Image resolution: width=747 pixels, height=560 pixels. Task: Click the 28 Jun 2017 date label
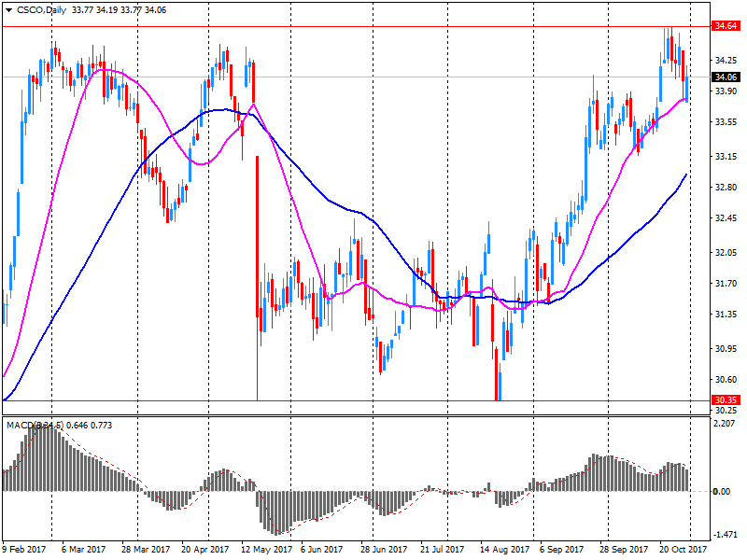[x=384, y=549]
